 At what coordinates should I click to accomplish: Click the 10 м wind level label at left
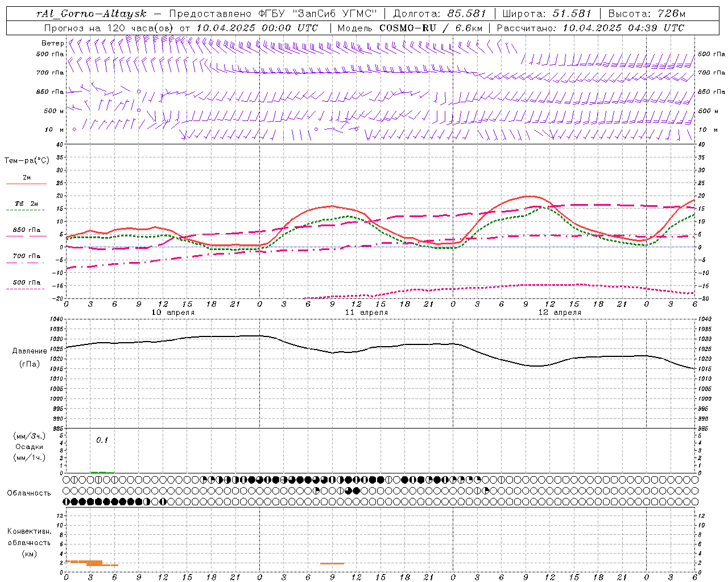coord(55,130)
